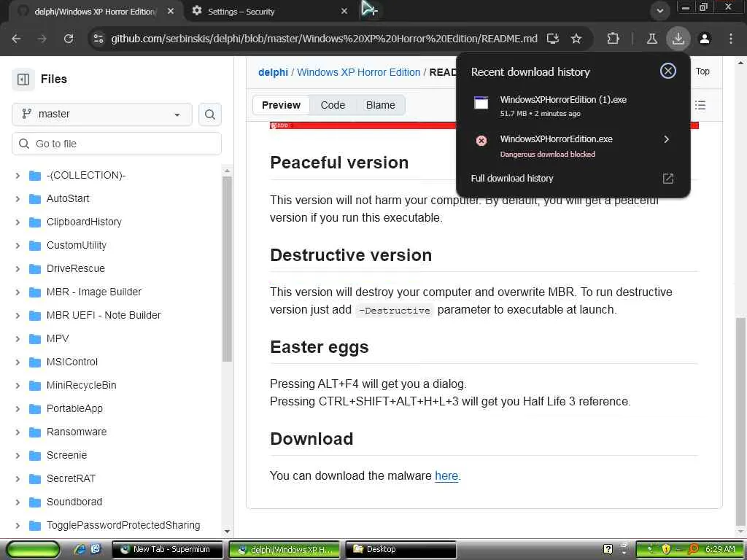Switch to the Blame tab
This screenshot has width=747, height=560.
[x=380, y=105]
